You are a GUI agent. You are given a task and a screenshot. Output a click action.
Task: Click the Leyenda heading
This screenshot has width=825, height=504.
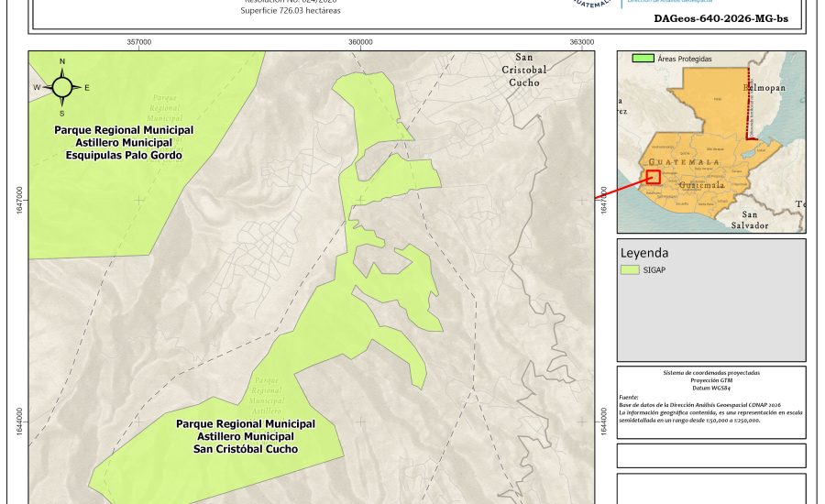click(644, 253)
